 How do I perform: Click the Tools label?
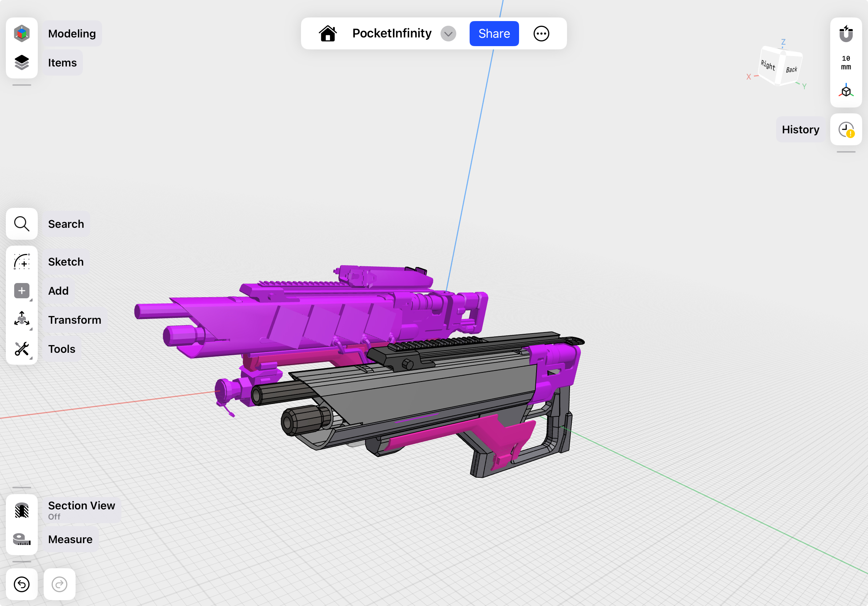pos(62,349)
